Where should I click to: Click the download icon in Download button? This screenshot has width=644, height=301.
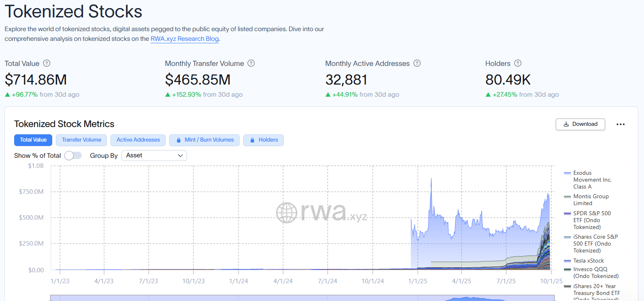click(x=566, y=124)
